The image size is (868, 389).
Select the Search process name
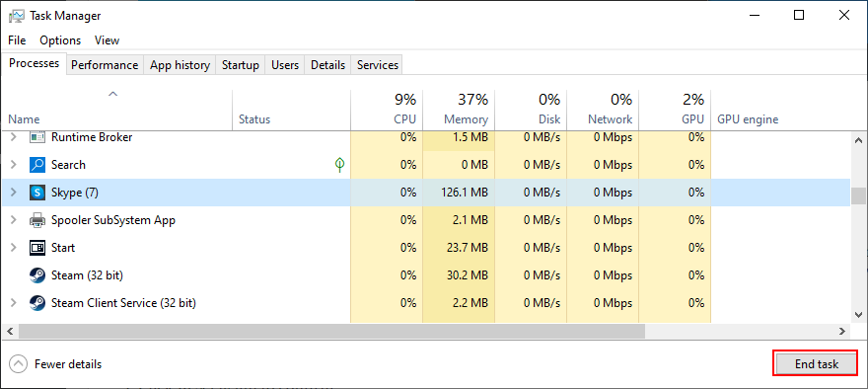click(68, 165)
